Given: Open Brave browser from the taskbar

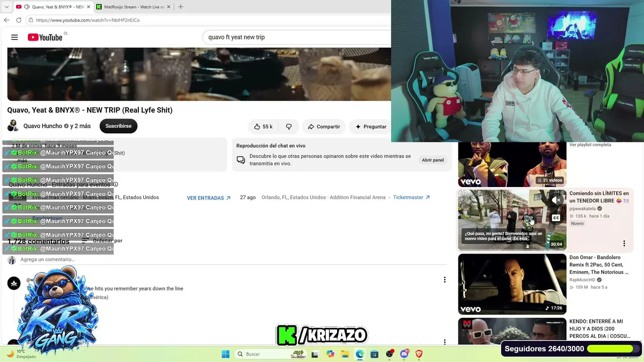Looking at the screenshot, I should pos(419,354).
